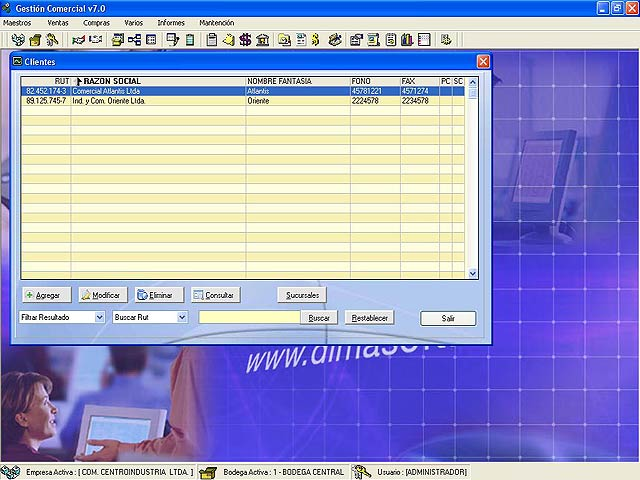
Task: Click the client list scrollbar down arrow
Action: pyautogui.click(x=473, y=273)
